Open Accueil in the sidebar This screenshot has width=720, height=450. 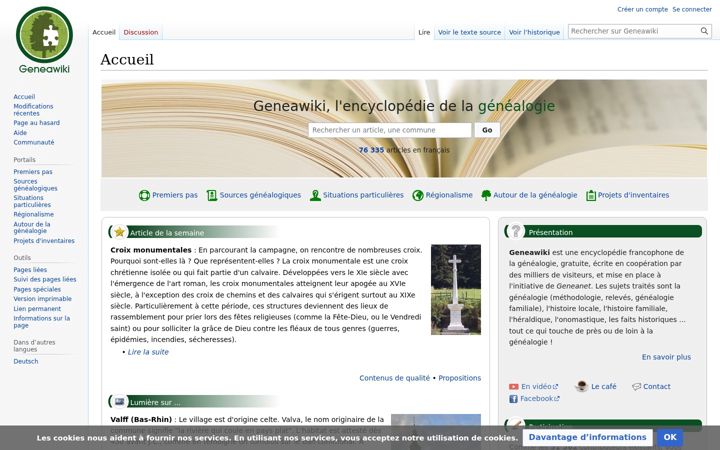coord(24,96)
